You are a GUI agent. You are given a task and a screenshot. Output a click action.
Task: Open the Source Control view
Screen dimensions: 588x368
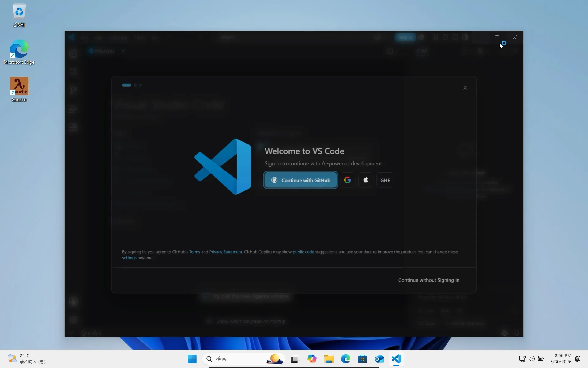pyautogui.click(x=73, y=90)
